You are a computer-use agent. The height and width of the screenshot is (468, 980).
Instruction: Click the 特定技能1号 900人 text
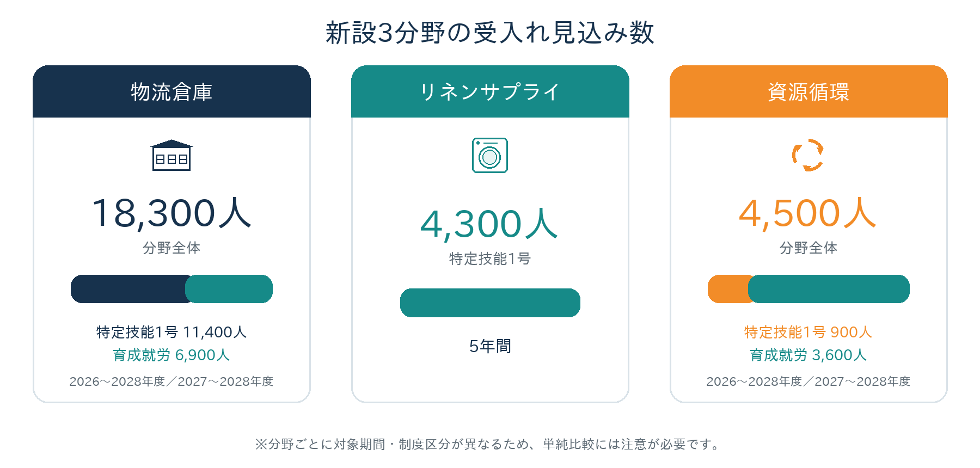pos(808,332)
